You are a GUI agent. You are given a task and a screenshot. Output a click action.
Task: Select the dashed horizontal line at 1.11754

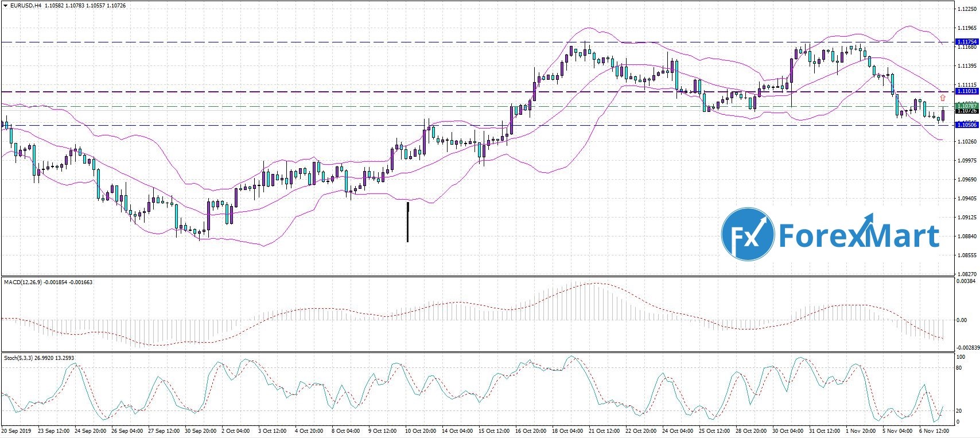477,42
